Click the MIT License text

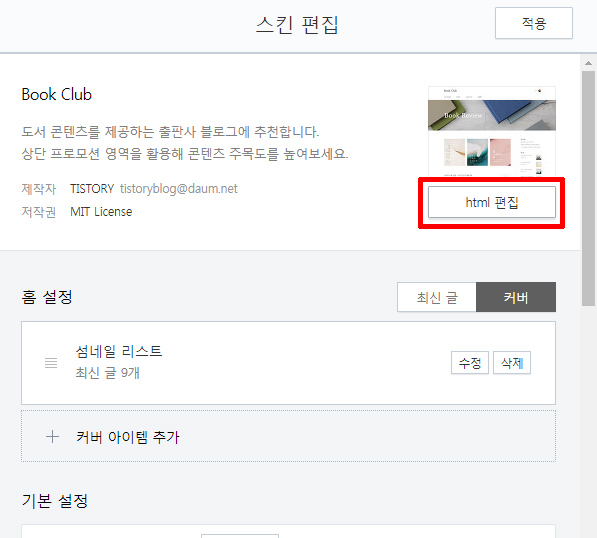point(101,212)
